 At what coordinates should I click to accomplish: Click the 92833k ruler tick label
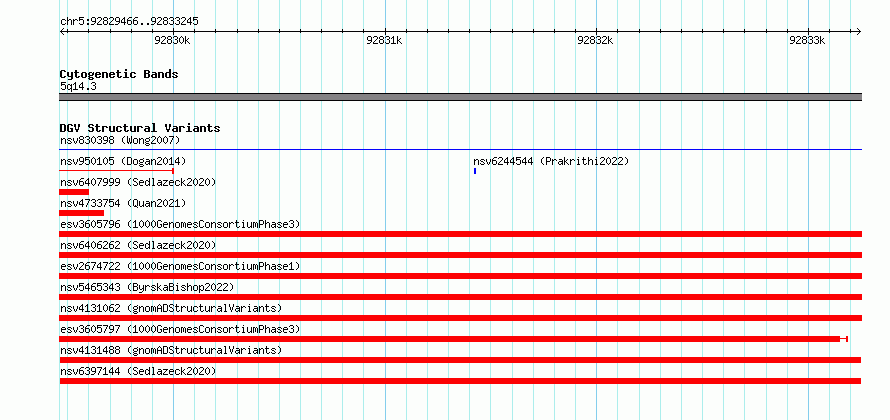[x=807, y=40]
